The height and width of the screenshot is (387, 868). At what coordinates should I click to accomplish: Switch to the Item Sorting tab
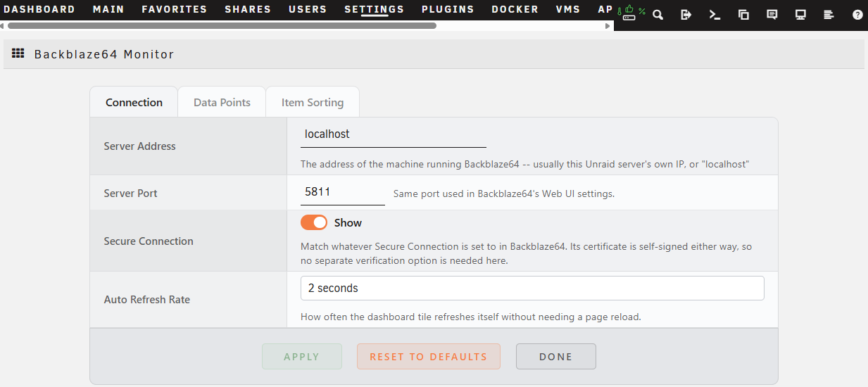pyautogui.click(x=313, y=102)
